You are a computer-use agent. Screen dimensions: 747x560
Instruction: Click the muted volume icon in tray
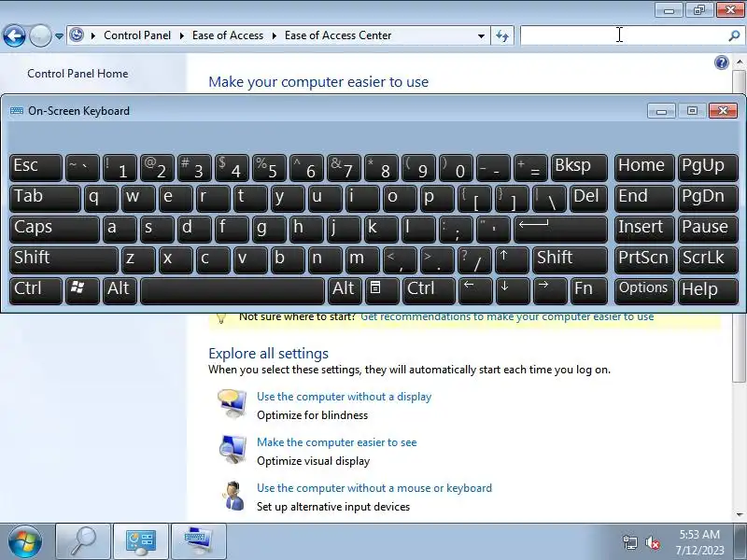pos(652,542)
